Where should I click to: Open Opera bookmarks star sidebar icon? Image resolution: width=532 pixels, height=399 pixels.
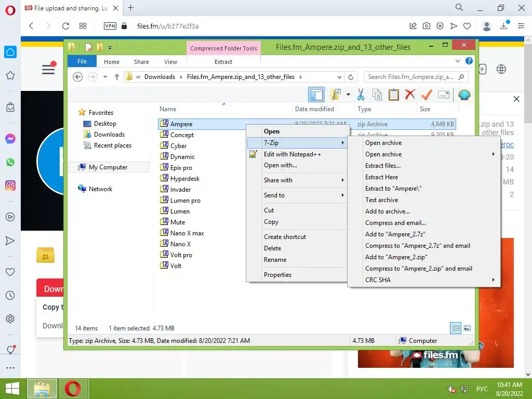point(10,75)
